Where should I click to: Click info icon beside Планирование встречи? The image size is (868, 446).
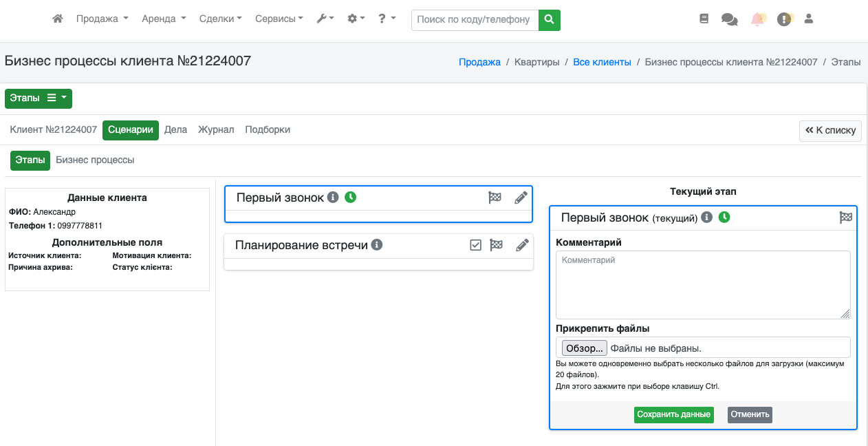[378, 245]
